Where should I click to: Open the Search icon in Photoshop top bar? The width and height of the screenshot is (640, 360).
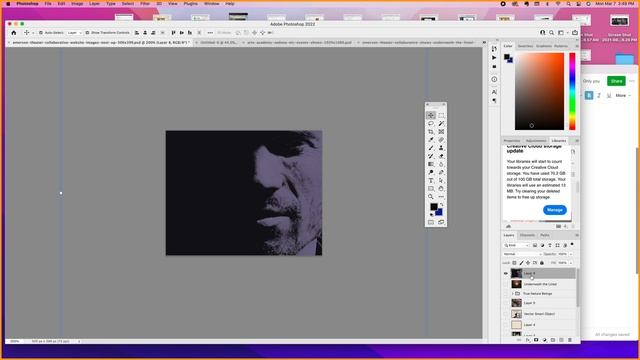[551, 33]
